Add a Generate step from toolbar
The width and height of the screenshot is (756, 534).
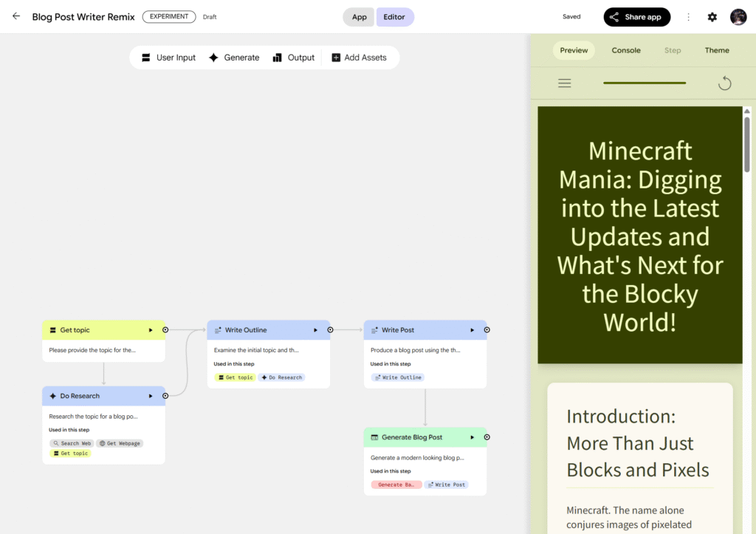click(234, 58)
